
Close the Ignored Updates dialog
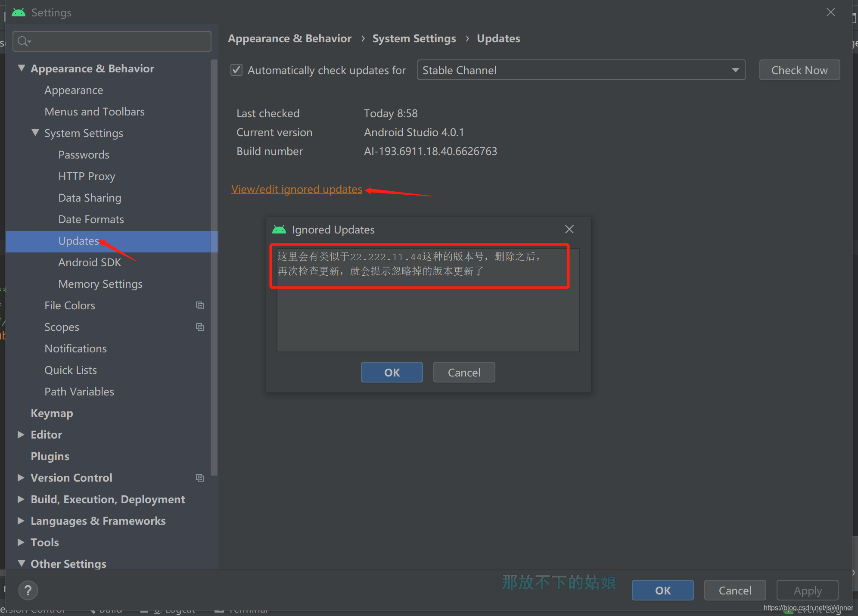pos(569,230)
